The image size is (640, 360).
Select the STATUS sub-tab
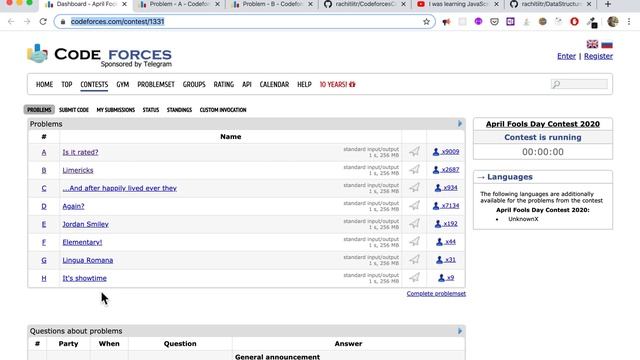(x=151, y=110)
